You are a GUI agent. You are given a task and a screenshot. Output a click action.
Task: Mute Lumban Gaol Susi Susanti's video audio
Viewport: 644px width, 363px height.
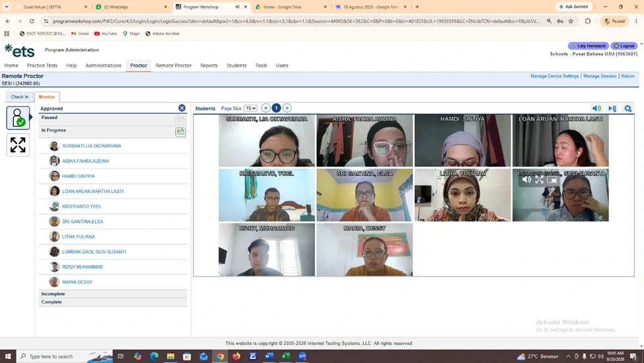point(526,180)
